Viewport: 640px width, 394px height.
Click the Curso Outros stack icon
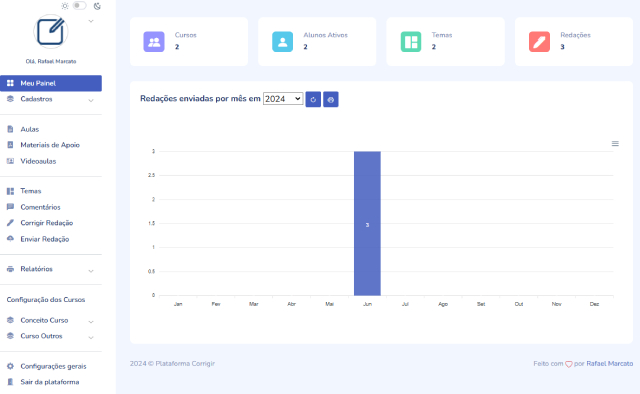click(x=10, y=336)
